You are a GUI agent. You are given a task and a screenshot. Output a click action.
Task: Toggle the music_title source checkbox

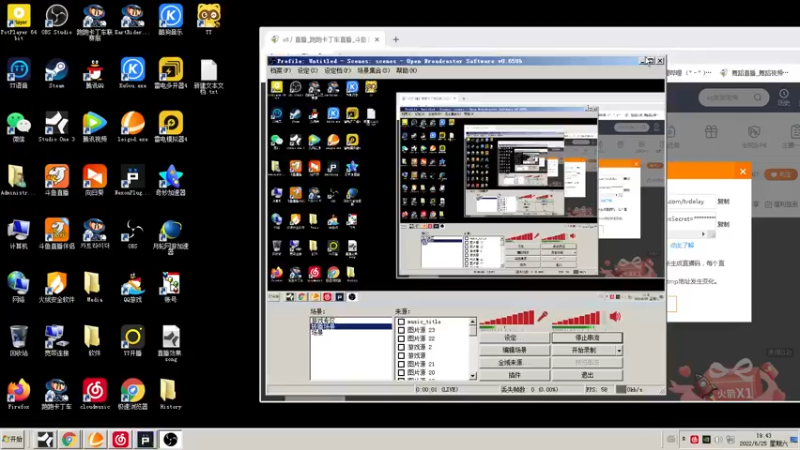tap(402, 322)
